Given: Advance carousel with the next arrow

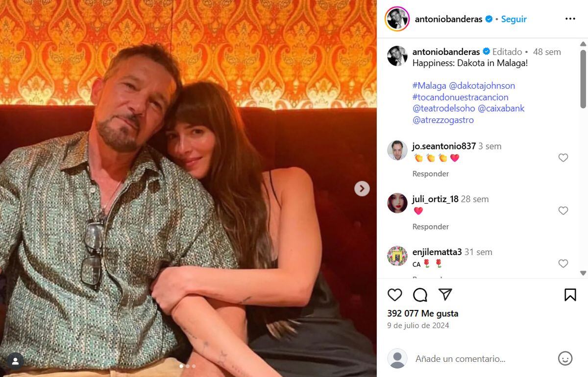Looking at the screenshot, I should (362, 188).
